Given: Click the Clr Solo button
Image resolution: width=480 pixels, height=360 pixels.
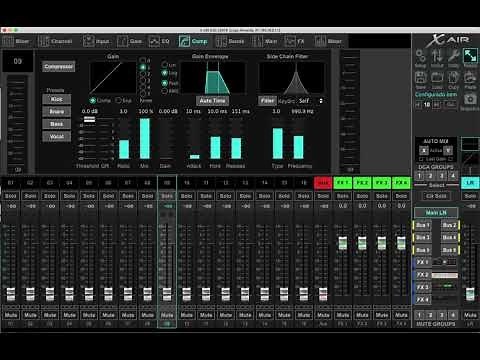Looking at the screenshot, I should pos(436,196).
